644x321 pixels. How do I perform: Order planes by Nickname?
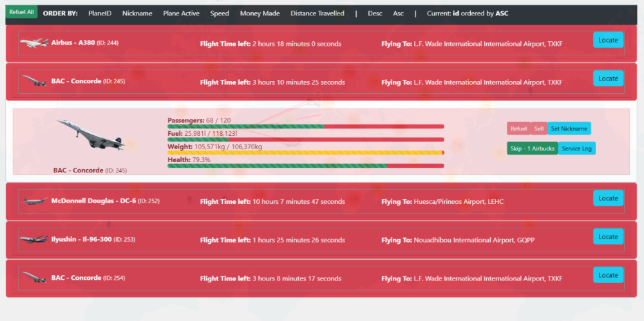click(137, 14)
